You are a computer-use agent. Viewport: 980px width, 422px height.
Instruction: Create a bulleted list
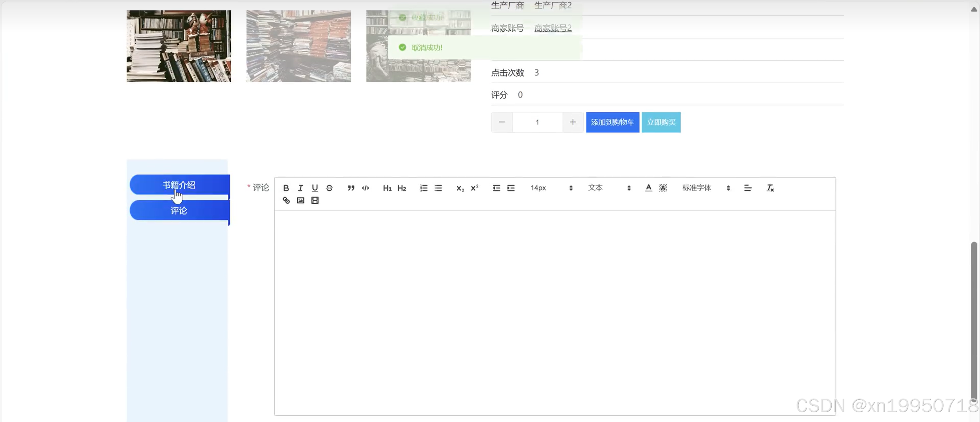click(x=438, y=188)
